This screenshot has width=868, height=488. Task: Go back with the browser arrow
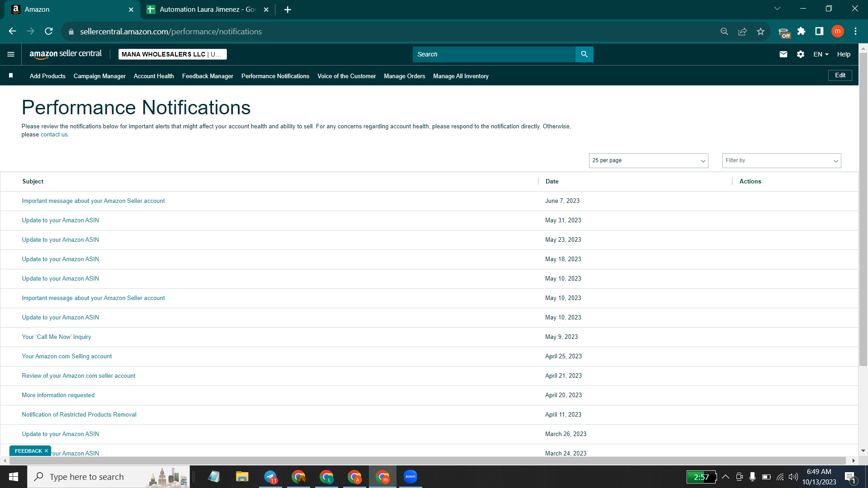point(12,31)
